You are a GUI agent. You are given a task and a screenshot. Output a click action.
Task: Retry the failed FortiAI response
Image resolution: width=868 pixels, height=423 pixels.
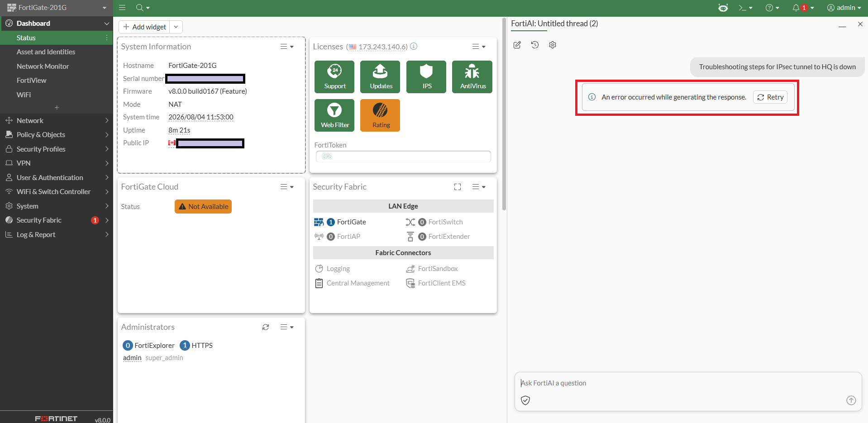(x=770, y=97)
